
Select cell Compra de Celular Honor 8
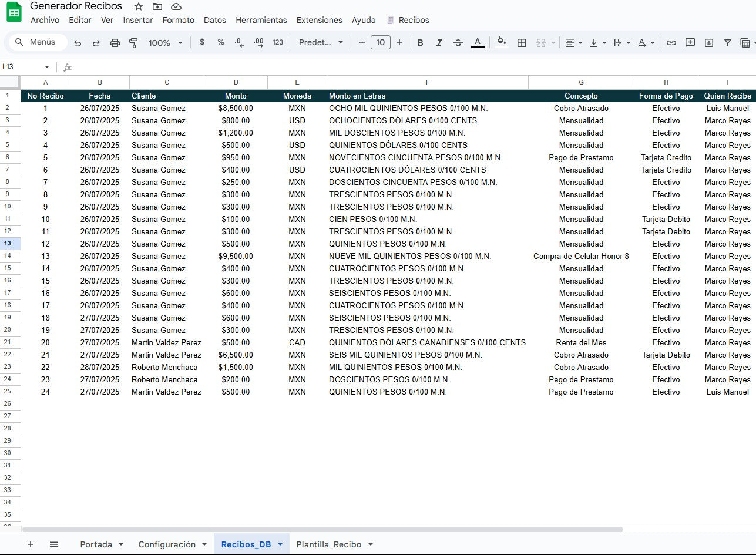581,256
